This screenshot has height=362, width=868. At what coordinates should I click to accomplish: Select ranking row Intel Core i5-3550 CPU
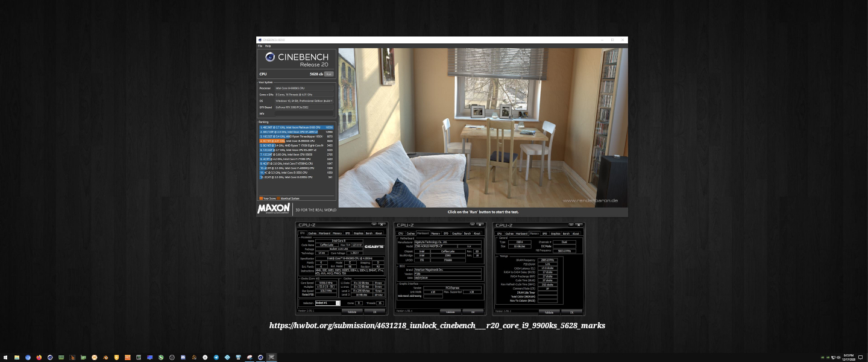coord(296,173)
